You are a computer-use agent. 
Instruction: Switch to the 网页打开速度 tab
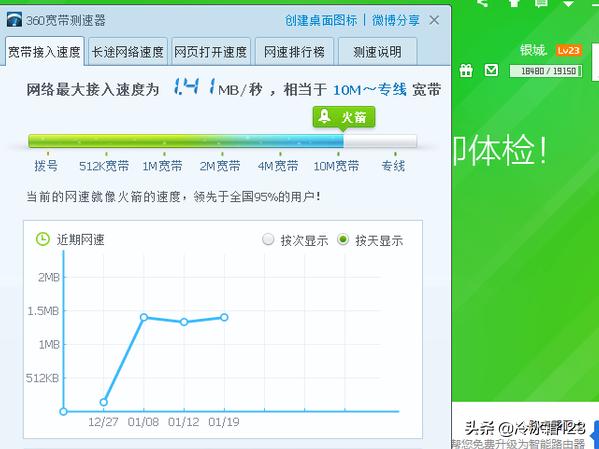210,52
